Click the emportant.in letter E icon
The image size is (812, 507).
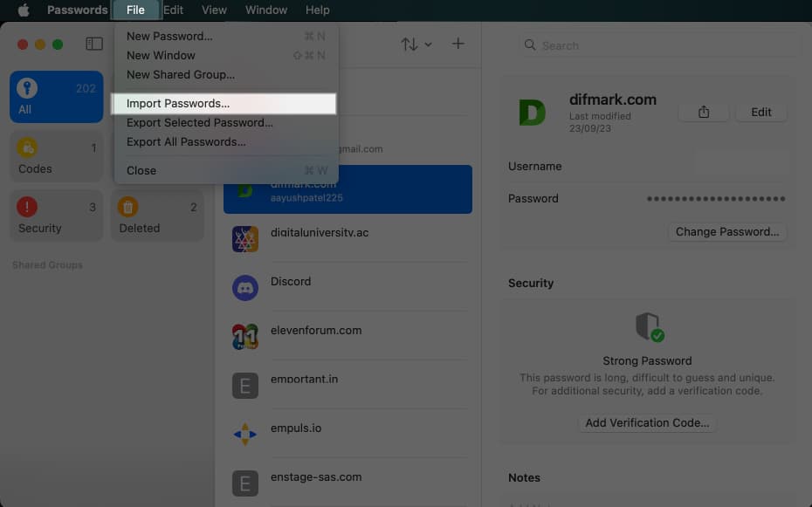(245, 386)
